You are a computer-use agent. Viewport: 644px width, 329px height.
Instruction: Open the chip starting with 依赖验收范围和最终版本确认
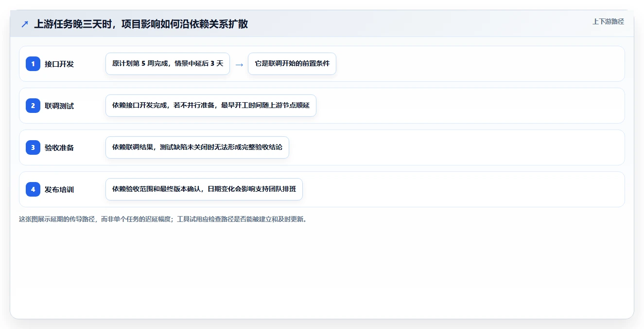(204, 189)
